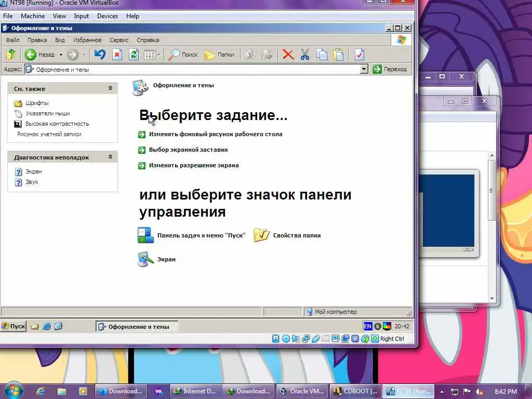Click Выбор экранной заставки task

[x=183, y=150]
